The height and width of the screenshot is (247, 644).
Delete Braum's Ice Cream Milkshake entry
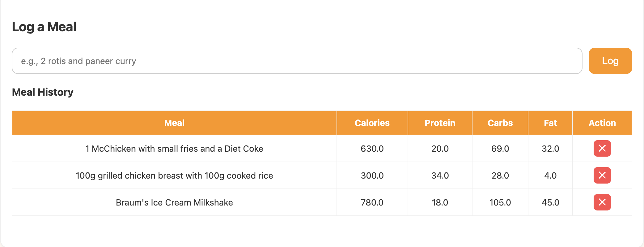[x=602, y=202]
